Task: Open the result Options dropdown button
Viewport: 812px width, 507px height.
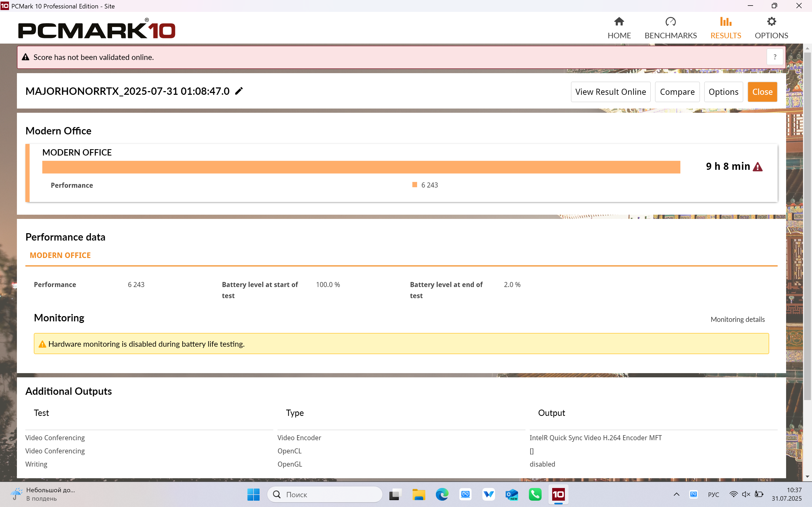Action: point(723,92)
